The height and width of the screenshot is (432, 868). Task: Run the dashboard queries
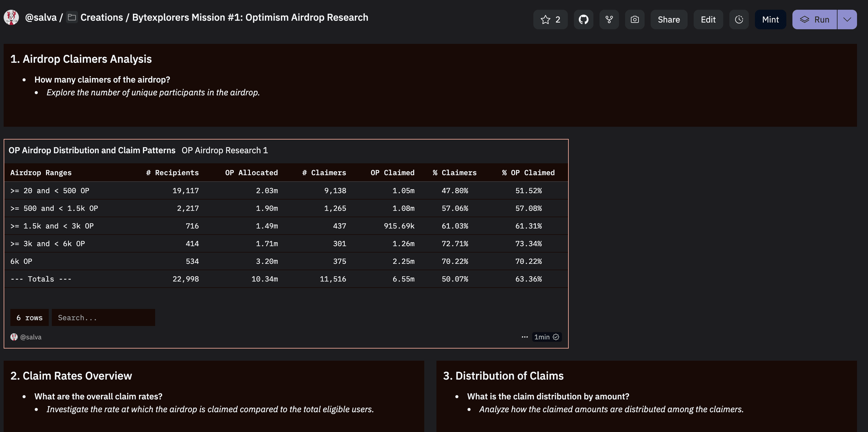814,19
